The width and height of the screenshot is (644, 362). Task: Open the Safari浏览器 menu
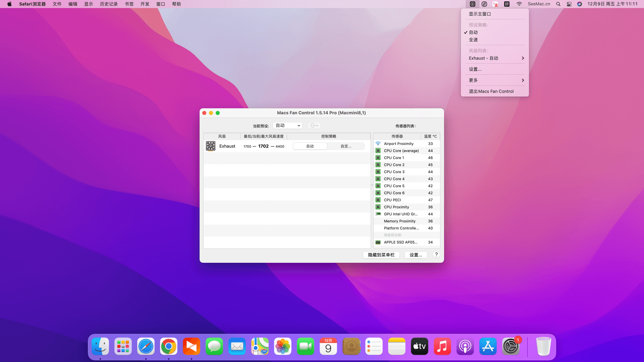pyautogui.click(x=32, y=4)
